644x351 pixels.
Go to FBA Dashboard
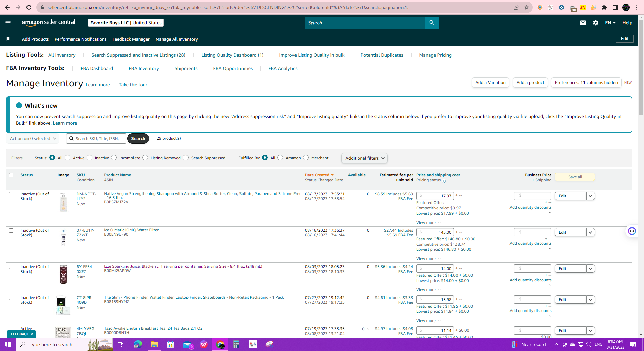(97, 68)
